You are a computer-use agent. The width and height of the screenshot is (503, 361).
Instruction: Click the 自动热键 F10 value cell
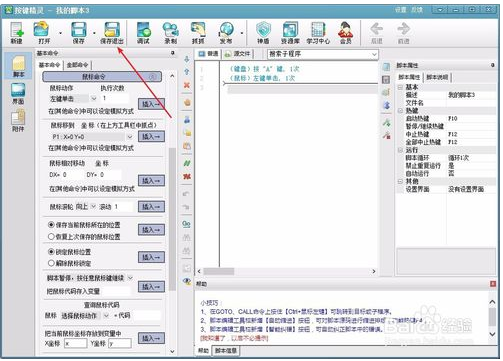(471, 118)
